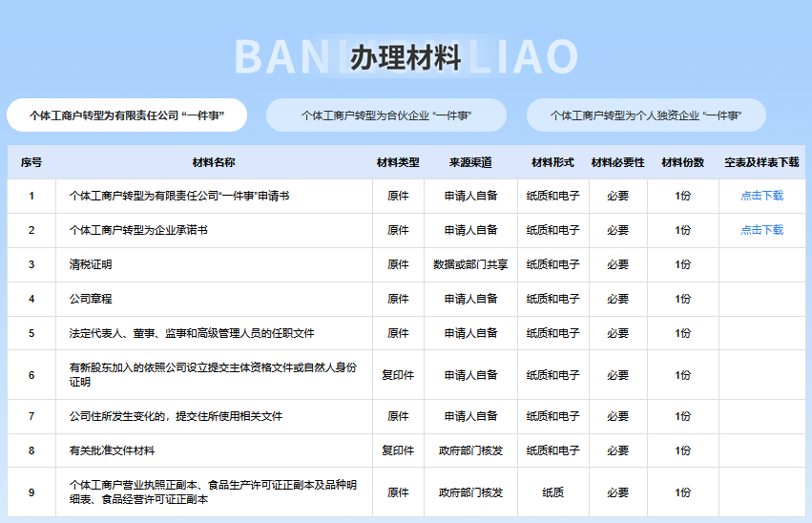Click the 有关批准文件材料 entry

112,450
